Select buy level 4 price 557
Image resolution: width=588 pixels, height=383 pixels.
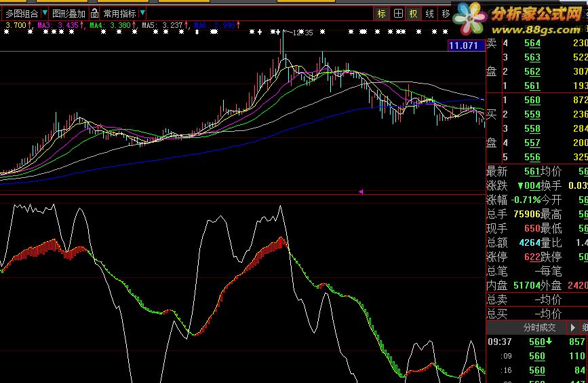pos(532,143)
